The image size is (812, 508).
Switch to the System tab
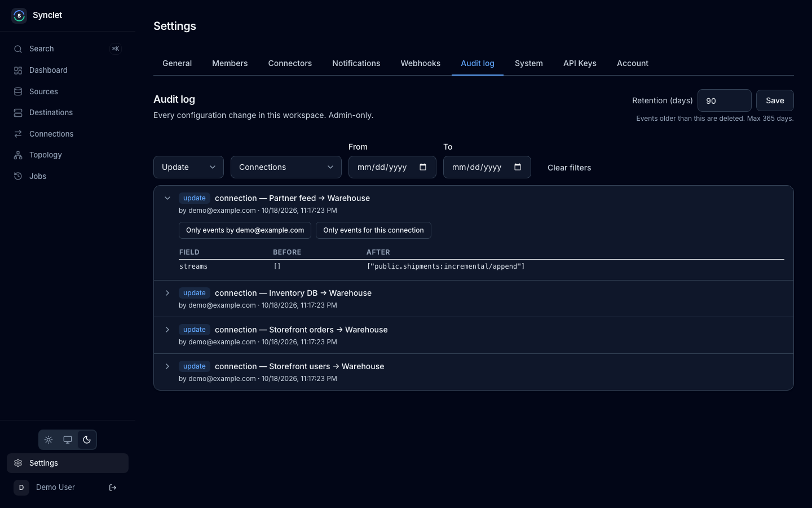point(529,63)
